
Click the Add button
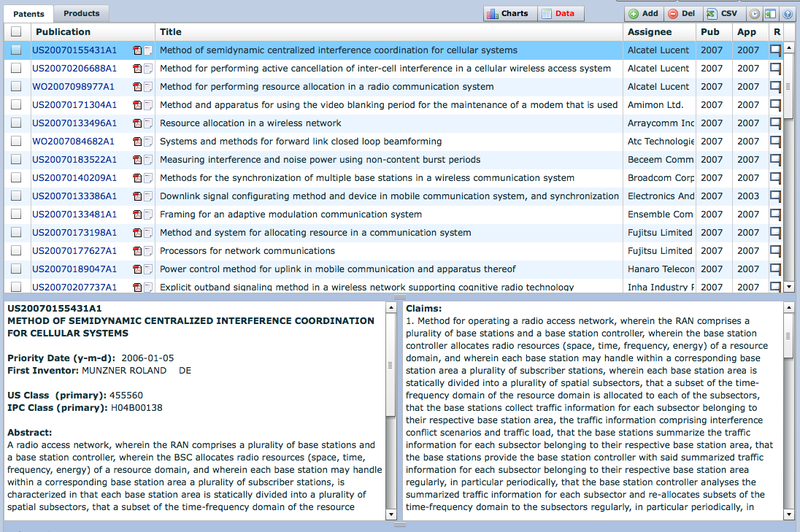point(643,14)
